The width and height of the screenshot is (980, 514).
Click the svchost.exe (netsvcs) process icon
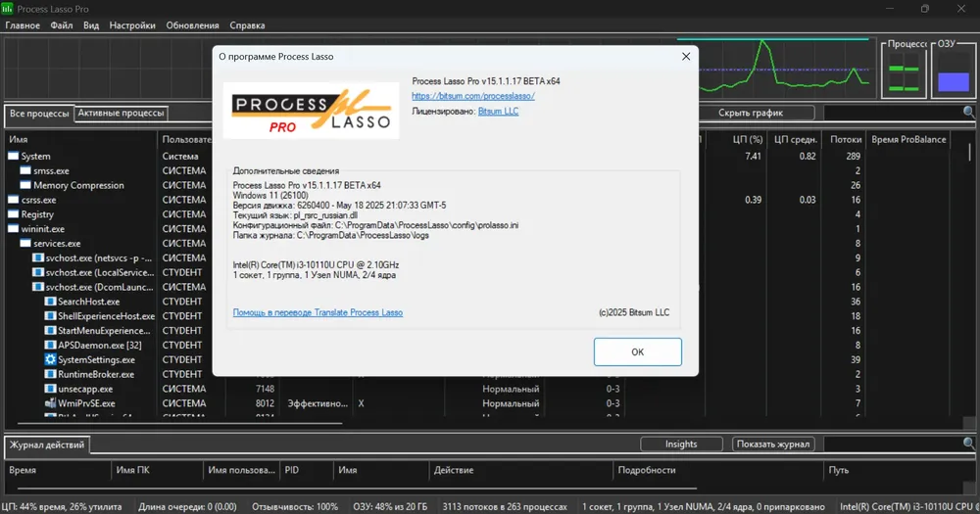(37, 257)
